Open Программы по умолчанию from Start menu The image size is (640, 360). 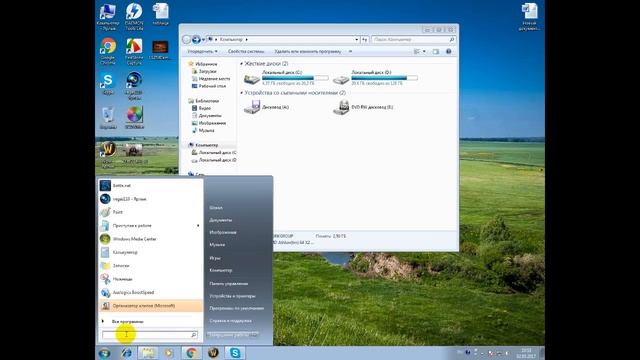236,308
